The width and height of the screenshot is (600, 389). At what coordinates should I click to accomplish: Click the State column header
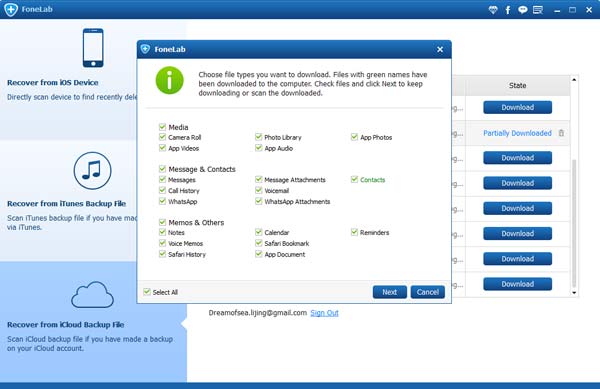click(x=517, y=85)
